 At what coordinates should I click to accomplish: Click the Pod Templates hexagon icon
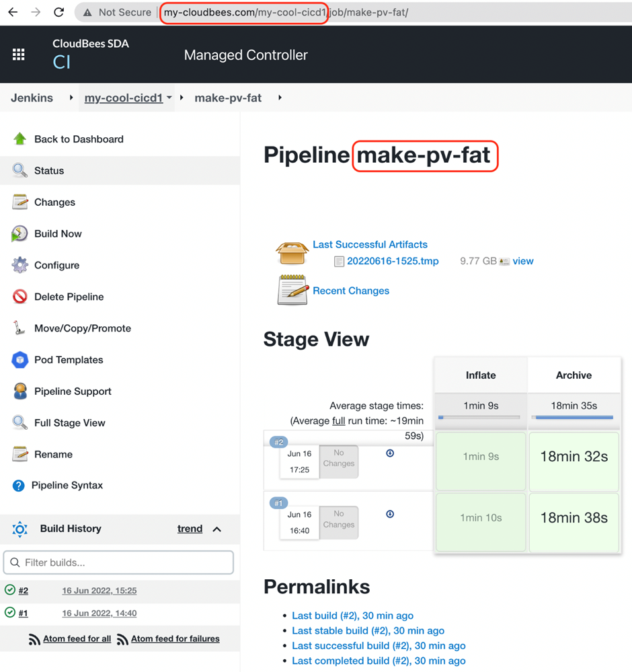point(19,360)
